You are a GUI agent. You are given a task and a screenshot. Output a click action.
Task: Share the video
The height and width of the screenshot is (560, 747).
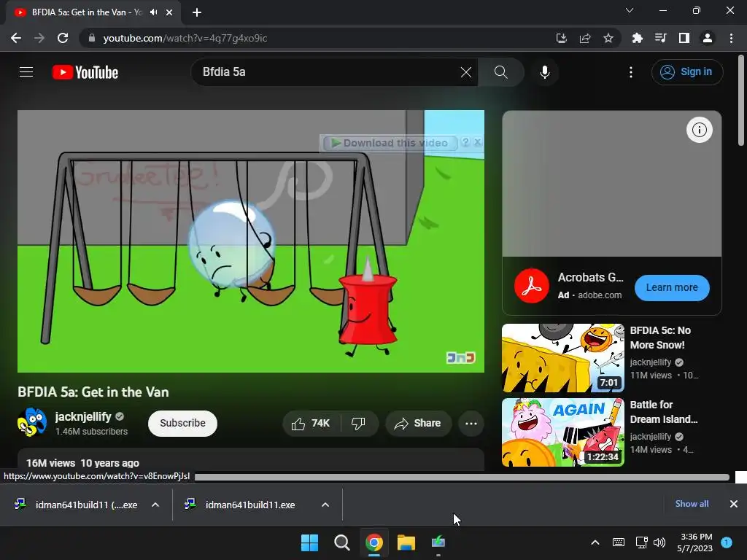tap(418, 424)
